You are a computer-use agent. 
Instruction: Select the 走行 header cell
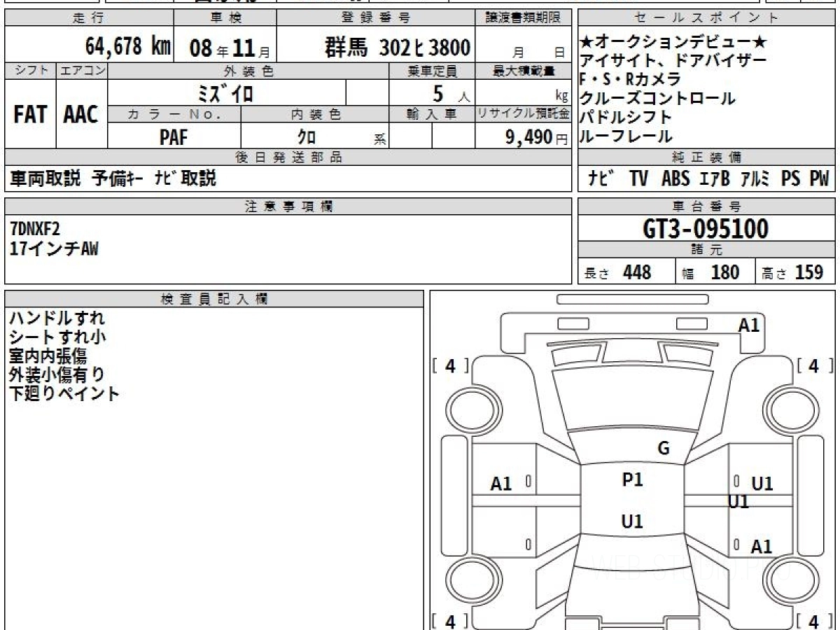88,17
